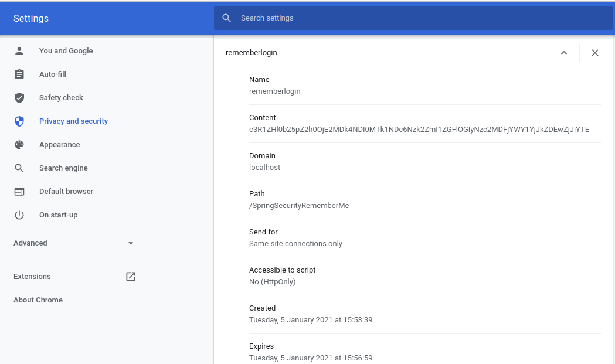Click the person icon for You and Google

(19, 51)
